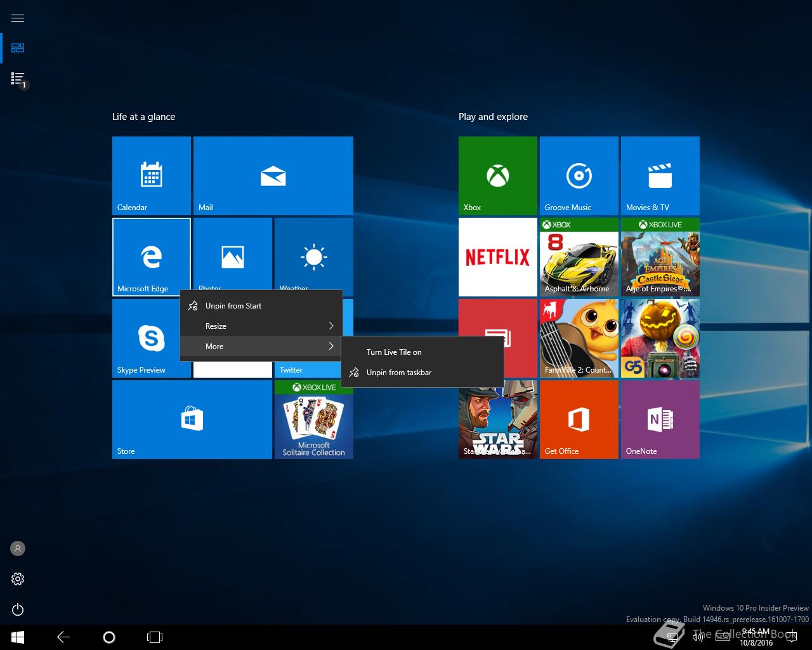The image size is (812, 650).
Task: Open the Twitter tile
Action: pos(310,370)
